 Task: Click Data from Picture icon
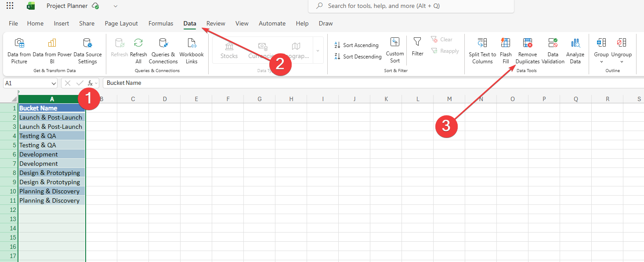(x=19, y=43)
